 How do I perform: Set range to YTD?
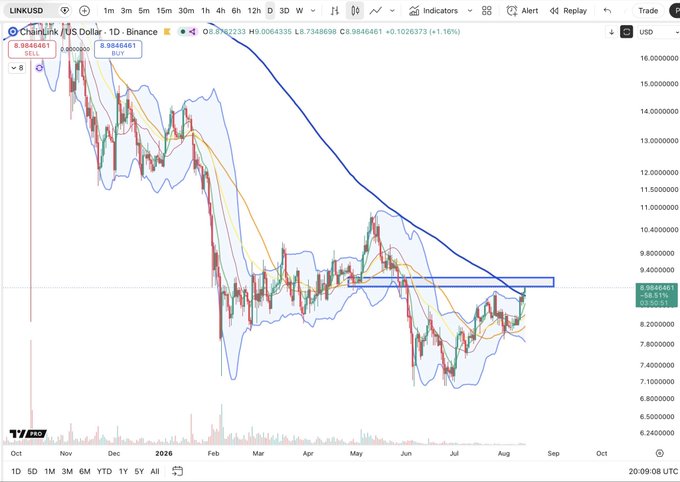tap(104, 471)
